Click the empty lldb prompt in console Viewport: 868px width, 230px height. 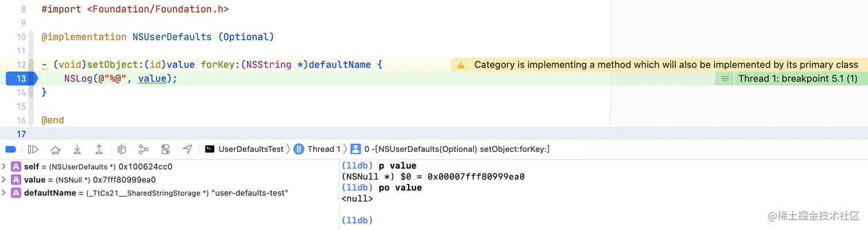tap(357, 220)
